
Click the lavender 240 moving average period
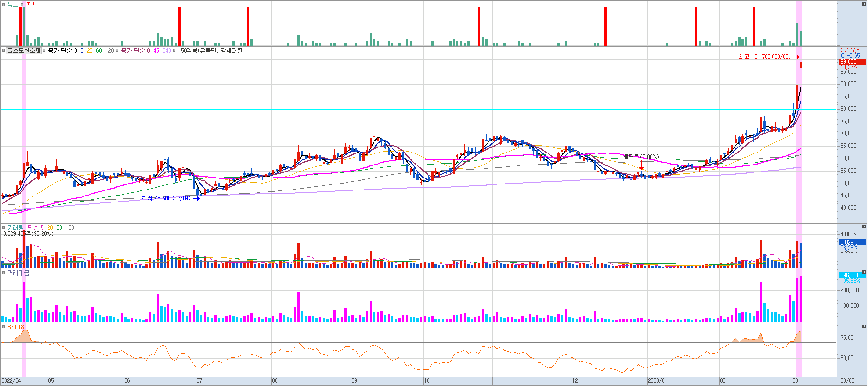(167, 51)
